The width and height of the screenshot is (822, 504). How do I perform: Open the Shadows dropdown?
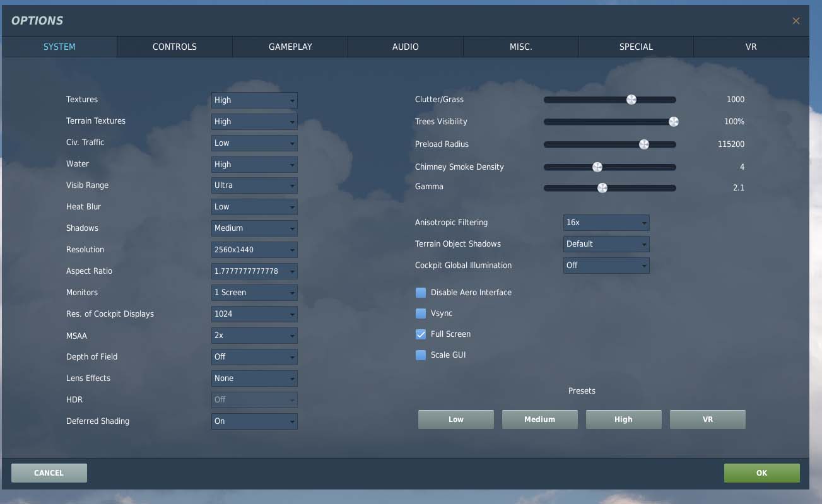click(254, 228)
